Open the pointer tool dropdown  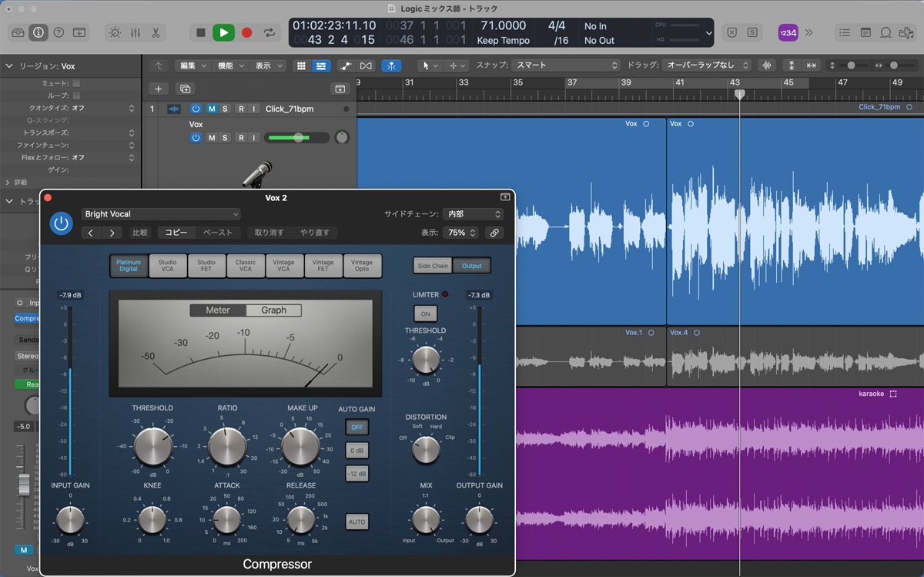[430, 65]
